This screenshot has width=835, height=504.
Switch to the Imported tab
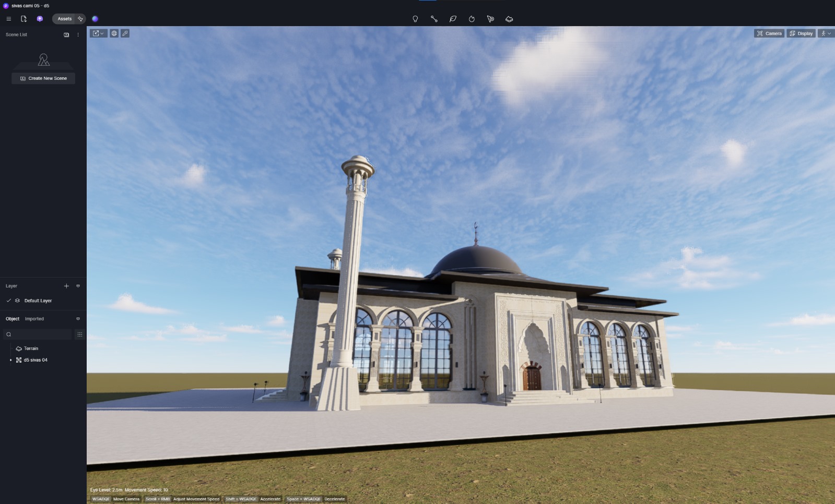34,319
